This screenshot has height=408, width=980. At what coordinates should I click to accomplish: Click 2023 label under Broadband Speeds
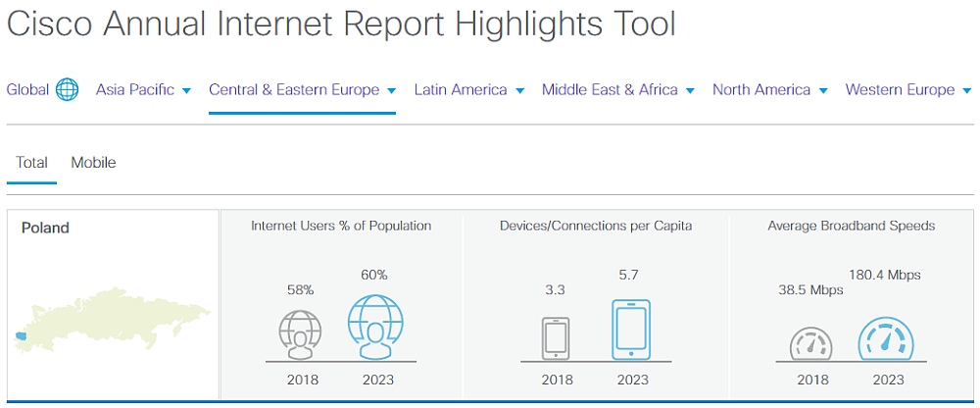click(x=888, y=380)
